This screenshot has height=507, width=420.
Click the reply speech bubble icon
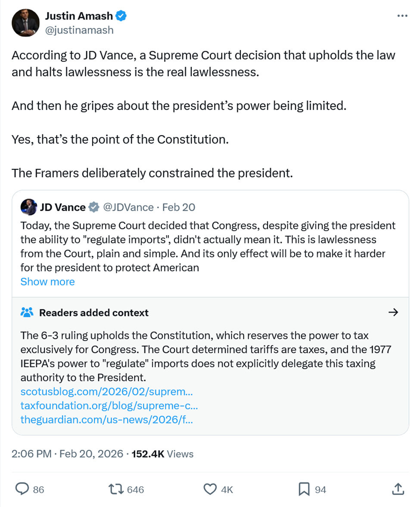(22, 489)
